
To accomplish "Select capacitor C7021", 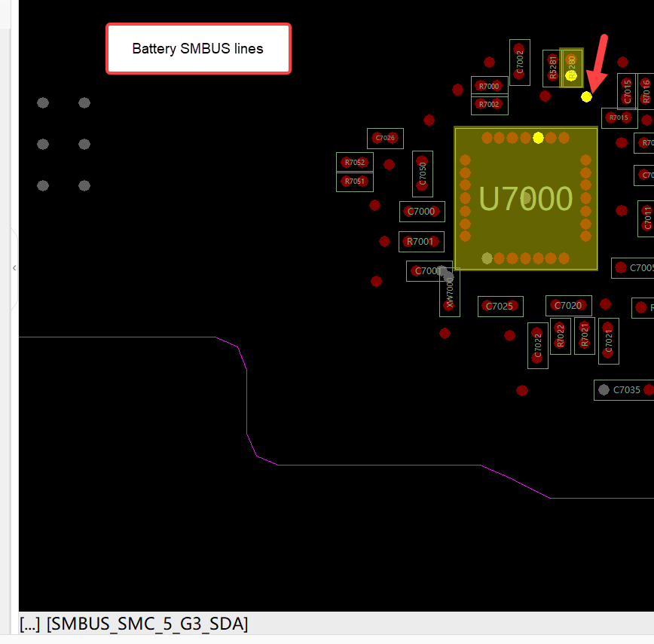I will coord(609,341).
